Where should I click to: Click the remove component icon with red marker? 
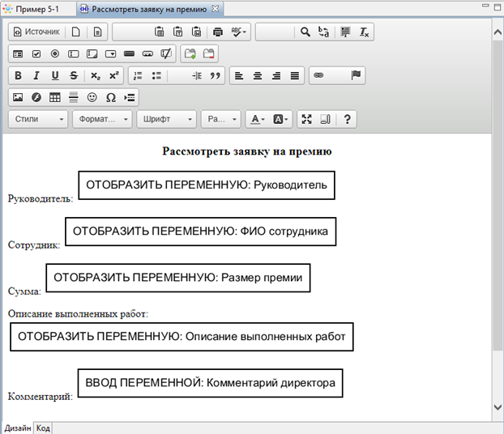click(208, 53)
